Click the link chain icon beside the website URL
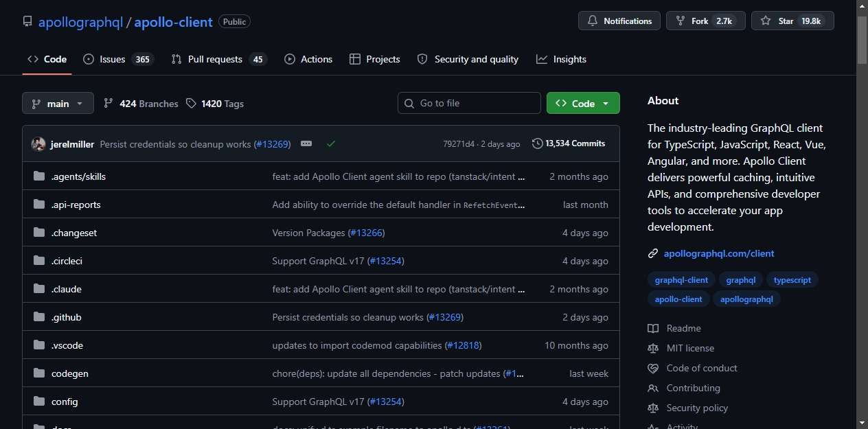 [653, 253]
